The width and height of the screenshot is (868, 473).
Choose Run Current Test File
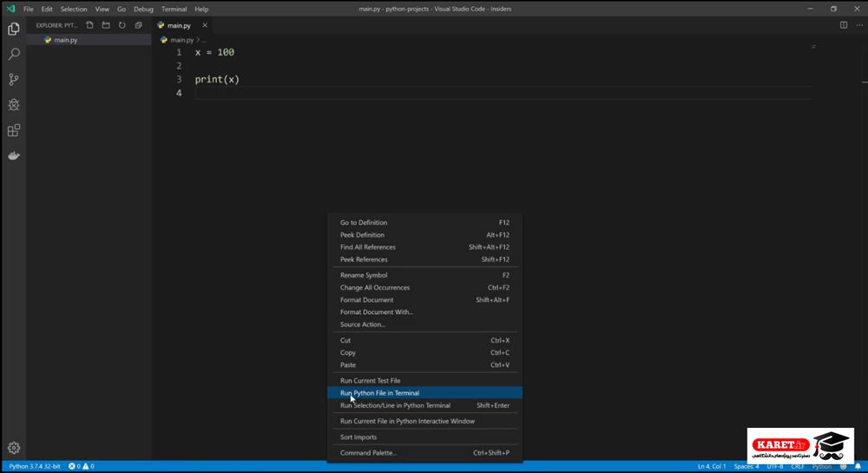424,381
